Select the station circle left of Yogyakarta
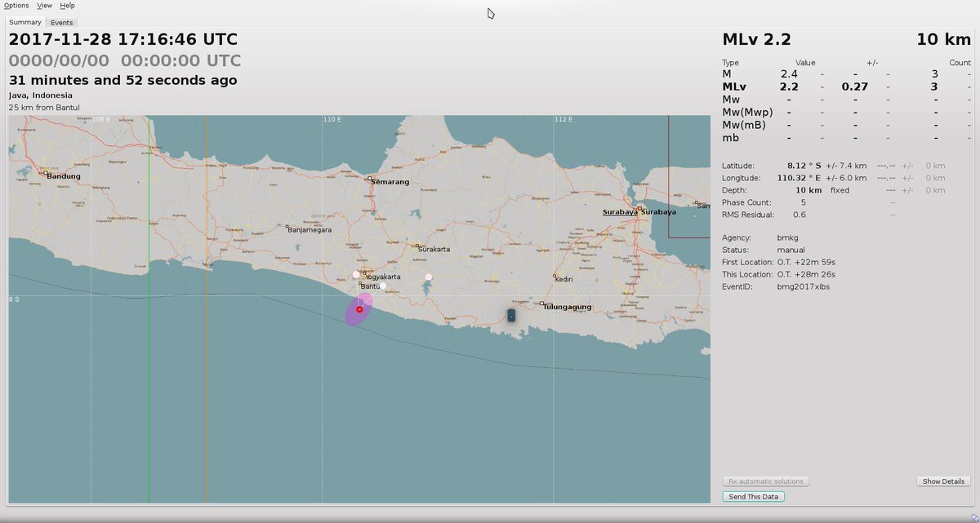980x523 pixels. 356,274
